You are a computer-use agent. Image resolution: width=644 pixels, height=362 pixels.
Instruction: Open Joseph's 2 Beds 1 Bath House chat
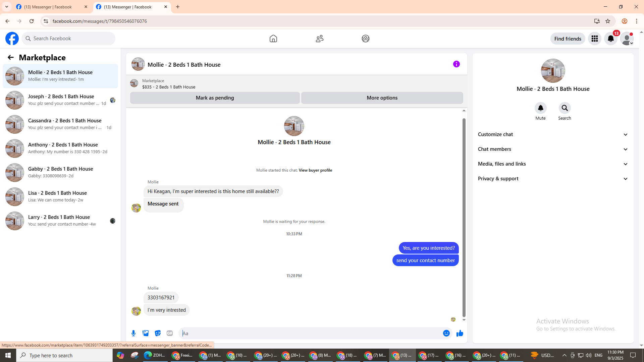[x=60, y=100]
